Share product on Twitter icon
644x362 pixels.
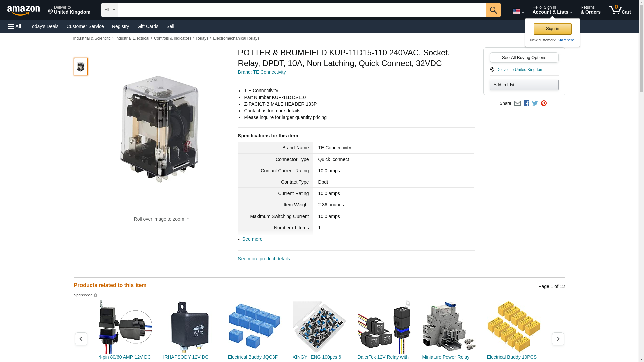click(x=535, y=103)
